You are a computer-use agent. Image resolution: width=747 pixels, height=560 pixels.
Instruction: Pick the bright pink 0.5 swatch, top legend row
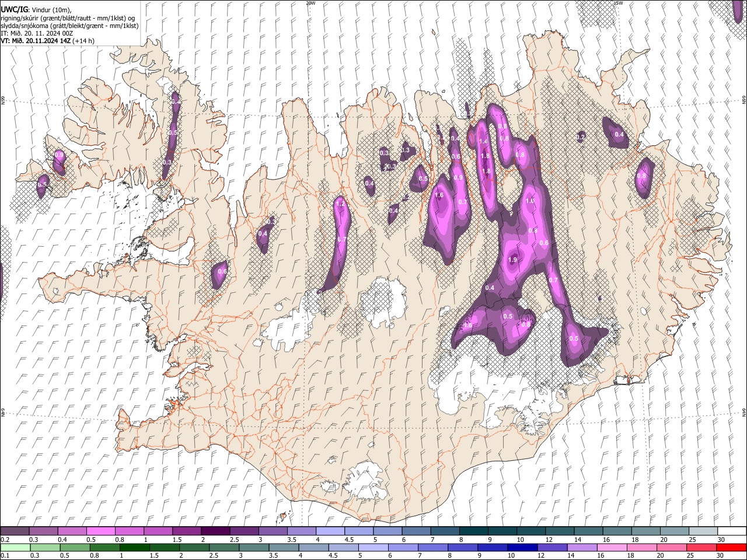tap(100, 531)
